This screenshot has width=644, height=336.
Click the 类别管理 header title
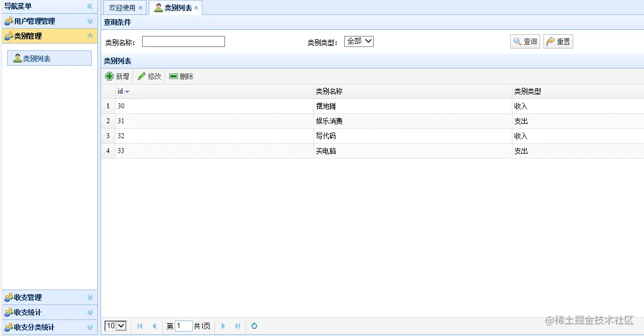coord(28,36)
